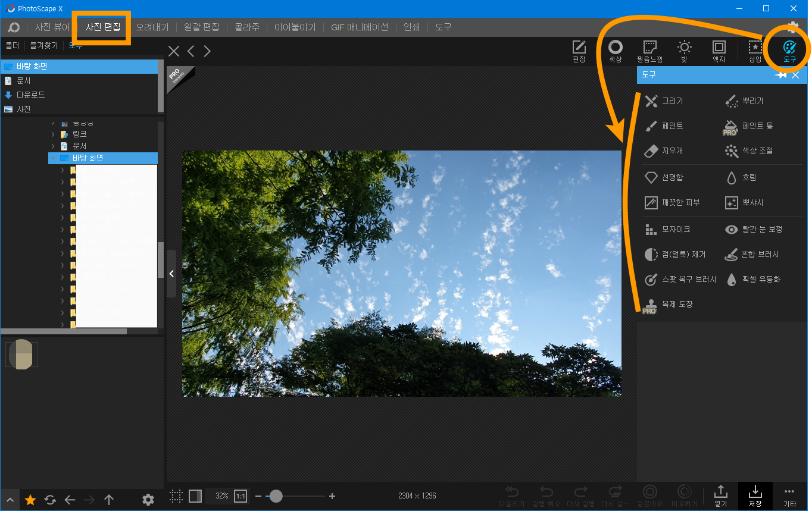The width and height of the screenshot is (812, 511).
Task: Select 다운로드 in the favorites list
Action: pyautogui.click(x=79, y=95)
